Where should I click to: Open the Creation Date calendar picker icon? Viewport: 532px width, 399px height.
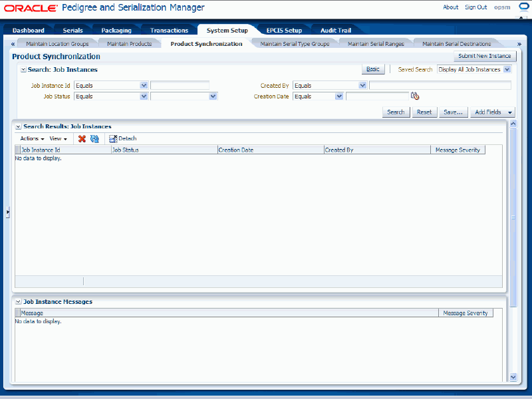[415, 96]
